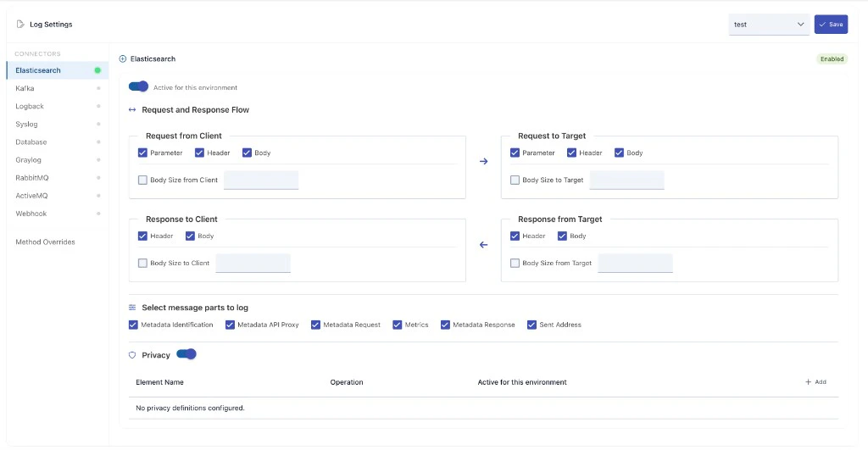Screen dimensions: 868x450
Task: Click the Log Settings page icon
Action: pyautogui.click(x=20, y=25)
